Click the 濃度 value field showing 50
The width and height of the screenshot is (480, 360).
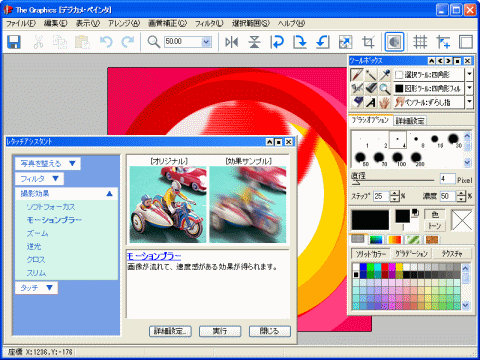pyautogui.click(x=448, y=196)
